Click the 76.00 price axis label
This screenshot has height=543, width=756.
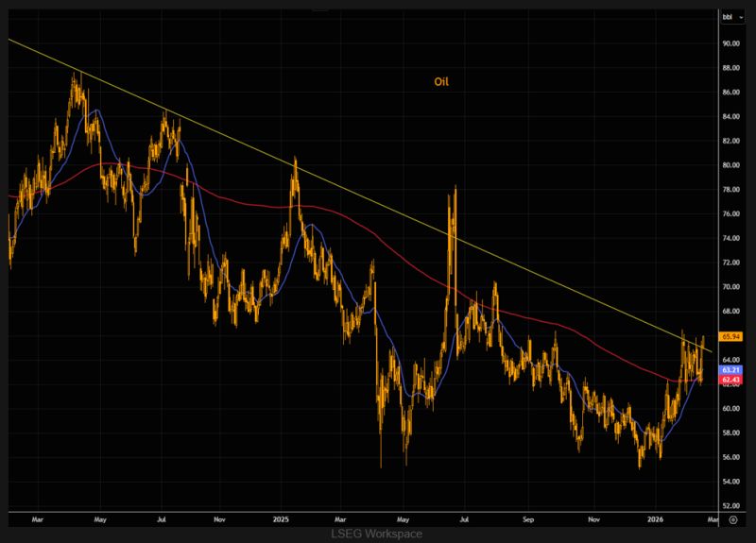click(730, 214)
